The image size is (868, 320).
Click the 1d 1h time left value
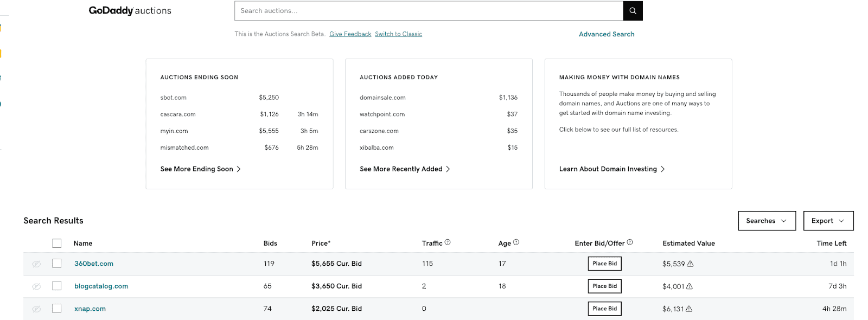click(x=838, y=264)
